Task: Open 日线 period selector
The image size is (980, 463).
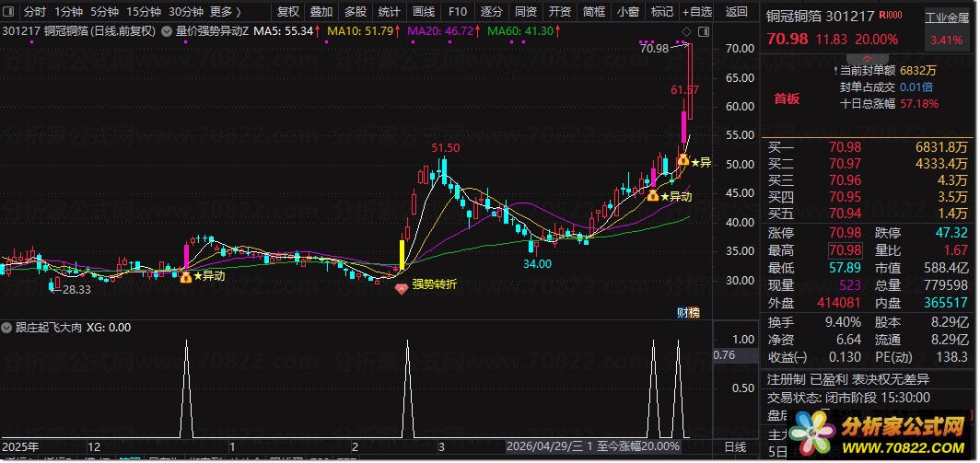Action: (735, 447)
